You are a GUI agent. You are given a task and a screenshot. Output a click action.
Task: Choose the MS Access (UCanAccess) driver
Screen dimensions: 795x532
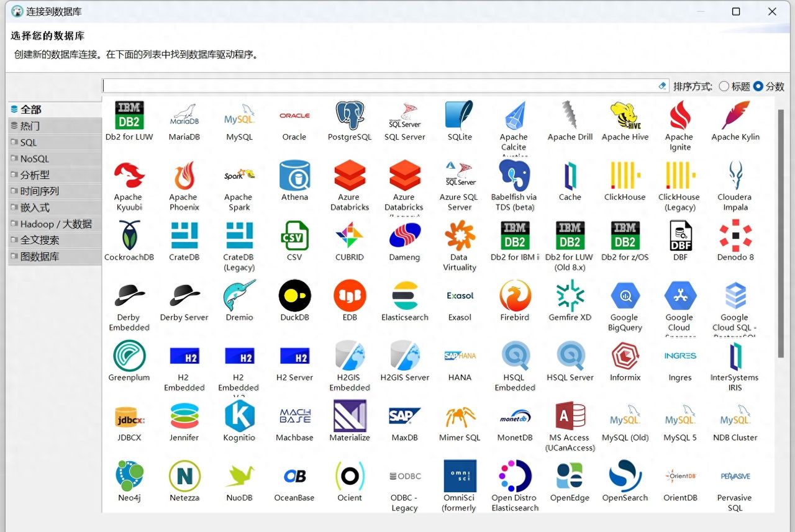click(x=570, y=417)
